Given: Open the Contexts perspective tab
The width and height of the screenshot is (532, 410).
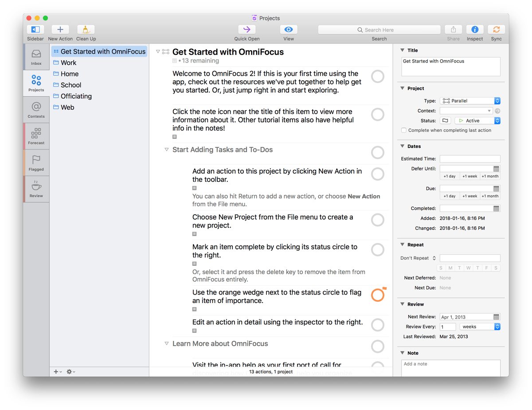Looking at the screenshot, I should (36, 110).
